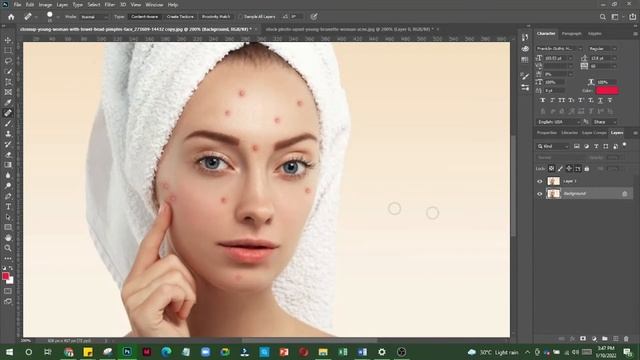Open the Edit Toolbar ellipsis
The width and height of the screenshot is (640, 360).
(8, 258)
